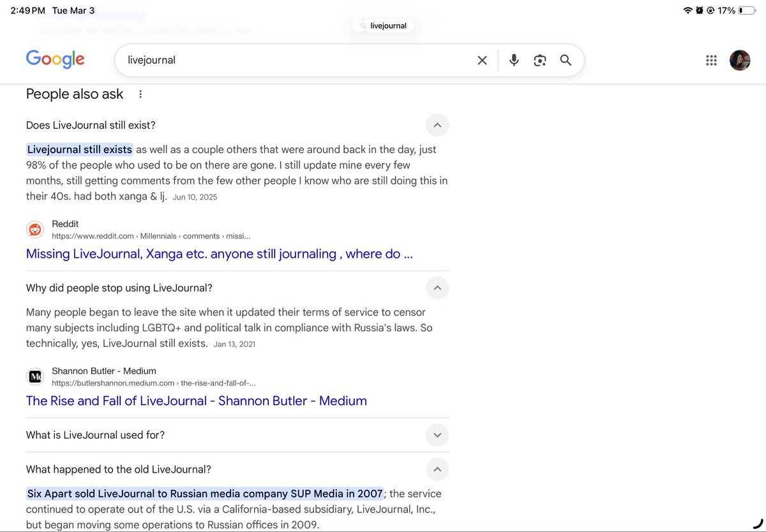Expand 'What is LiveJournal used for?'
This screenshot has height=532, width=766.
[x=437, y=435]
